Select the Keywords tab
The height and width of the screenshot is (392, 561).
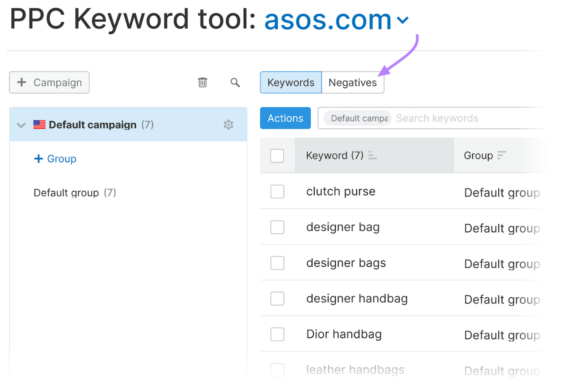(x=291, y=83)
